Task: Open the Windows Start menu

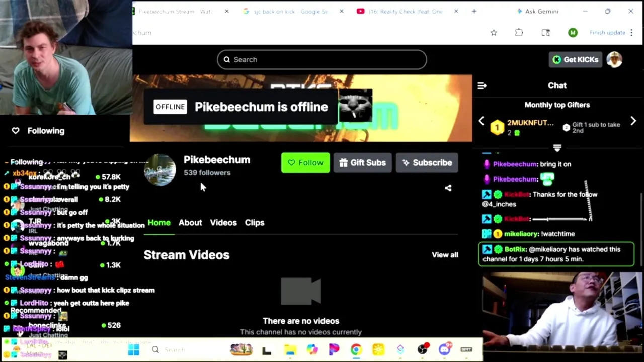Action: pyautogui.click(x=133, y=350)
